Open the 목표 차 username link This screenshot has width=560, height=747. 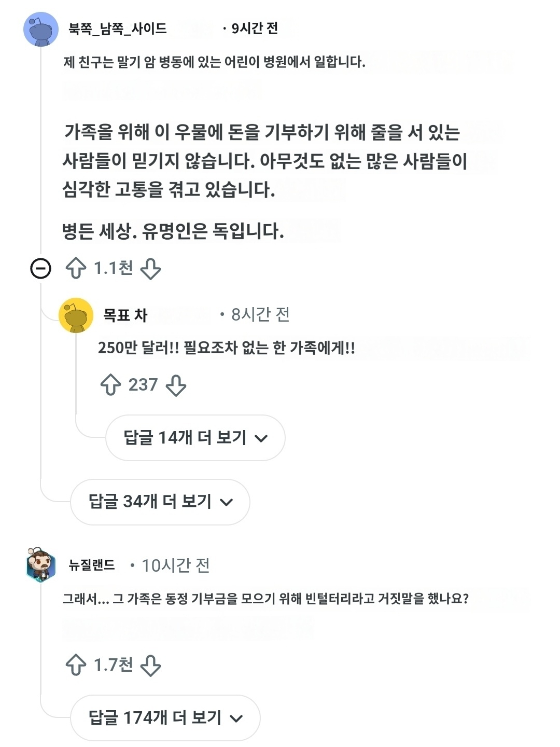pyautogui.click(x=125, y=315)
